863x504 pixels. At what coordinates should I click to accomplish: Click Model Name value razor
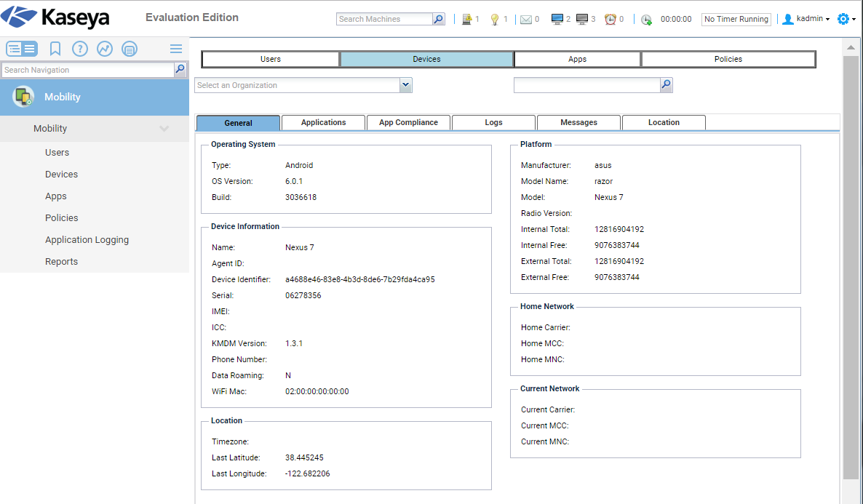point(604,182)
